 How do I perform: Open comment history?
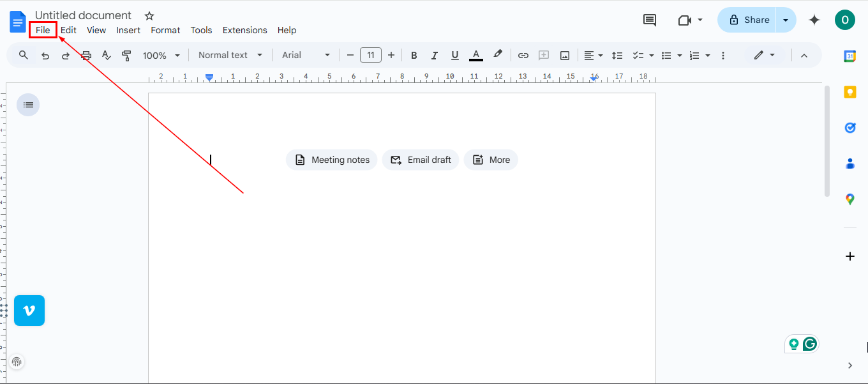[649, 20]
